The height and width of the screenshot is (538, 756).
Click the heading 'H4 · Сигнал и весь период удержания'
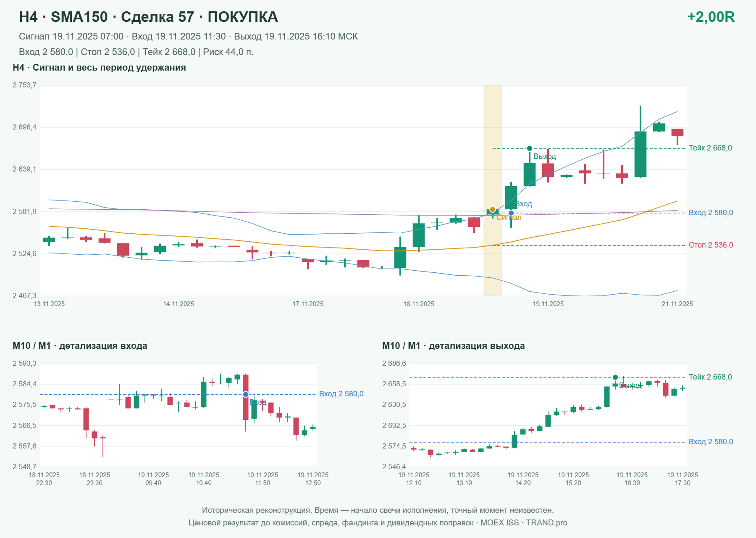[99, 68]
